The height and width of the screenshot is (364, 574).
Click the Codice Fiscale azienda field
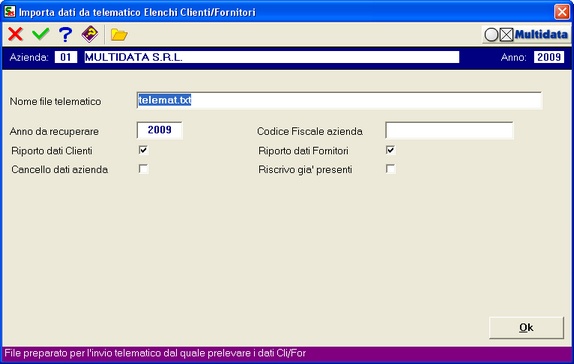pyautogui.click(x=449, y=130)
